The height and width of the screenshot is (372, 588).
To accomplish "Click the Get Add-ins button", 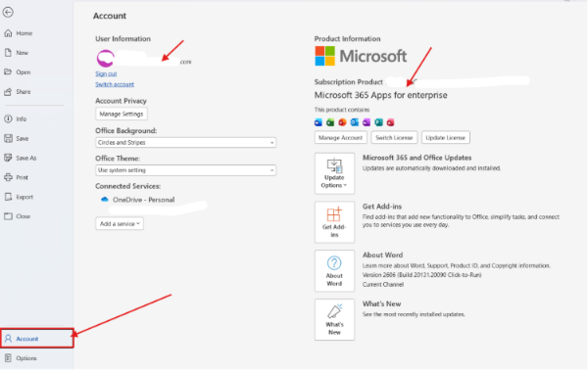I will pos(334,222).
